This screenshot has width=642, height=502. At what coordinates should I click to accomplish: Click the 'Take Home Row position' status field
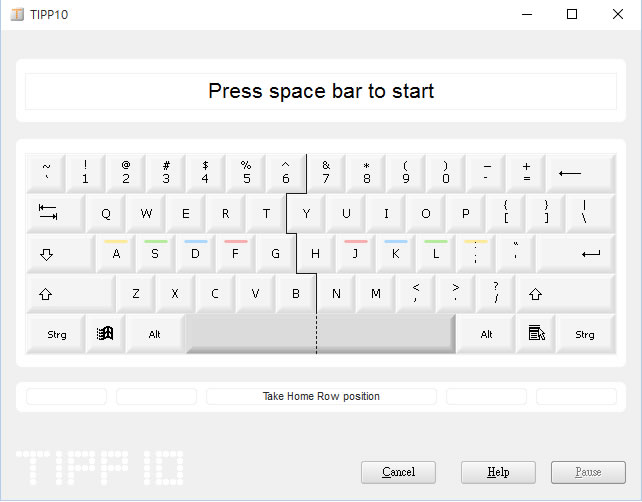(x=321, y=396)
